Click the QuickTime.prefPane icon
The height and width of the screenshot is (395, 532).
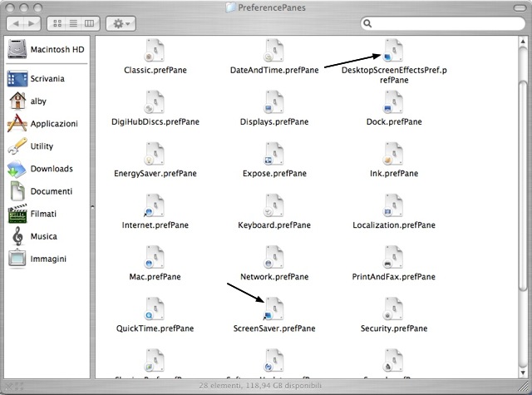pyautogui.click(x=155, y=309)
